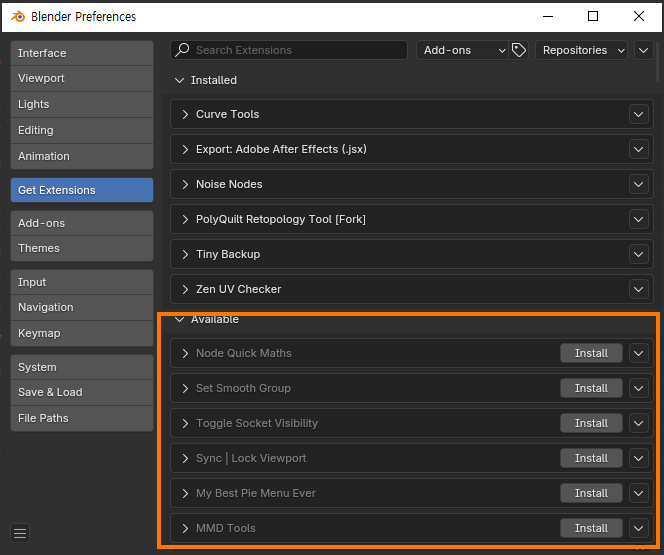Open Zen UV Checker options dropdown
The height and width of the screenshot is (555, 664).
click(x=639, y=289)
